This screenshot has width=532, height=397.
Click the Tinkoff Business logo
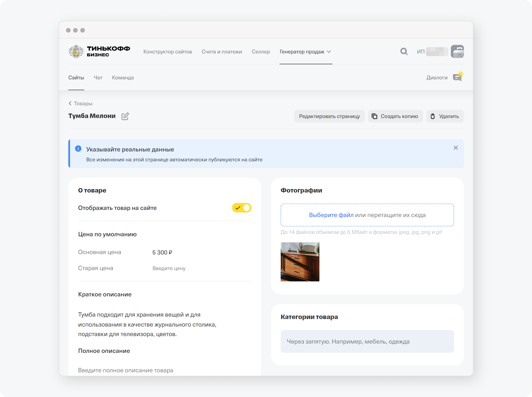(99, 51)
